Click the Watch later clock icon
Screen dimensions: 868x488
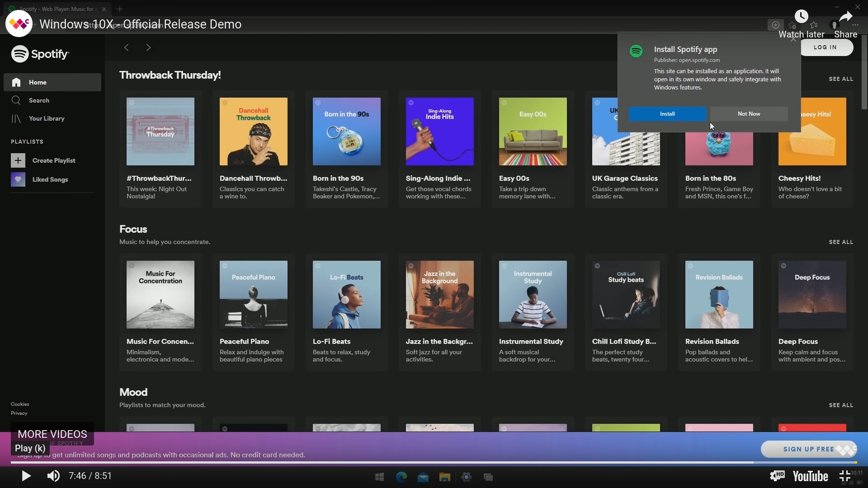coord(801,17)
